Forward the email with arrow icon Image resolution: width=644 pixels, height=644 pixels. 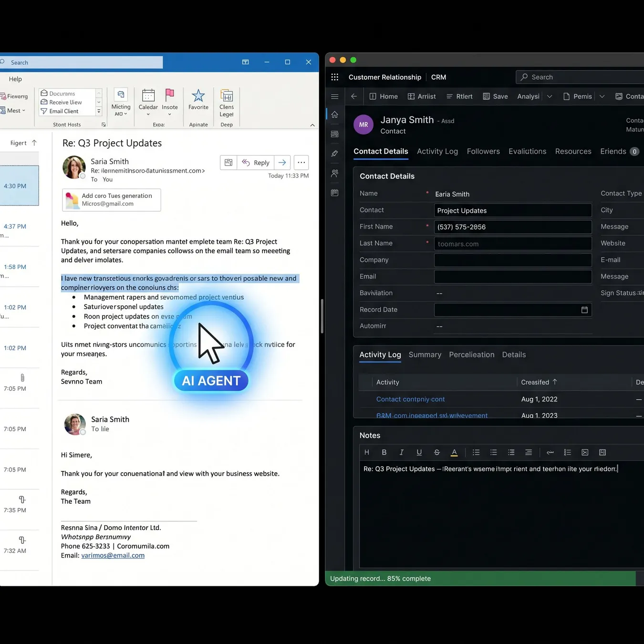tap(282, 163)
